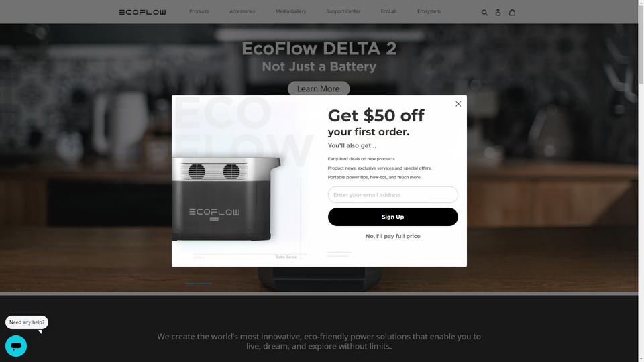
Task: Open the search icon in header
Action: pos(484,12)
